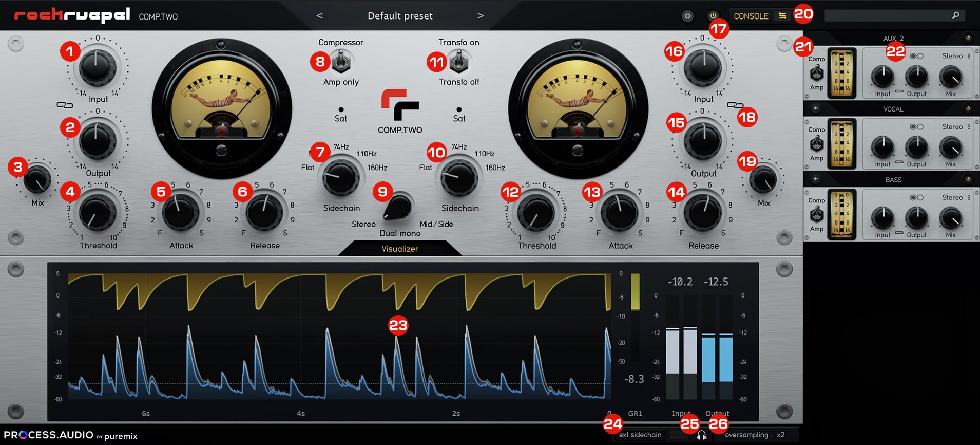Click the right channel Output knob
The height and width of the screenshot is (445, 980).
click(702, 141)
